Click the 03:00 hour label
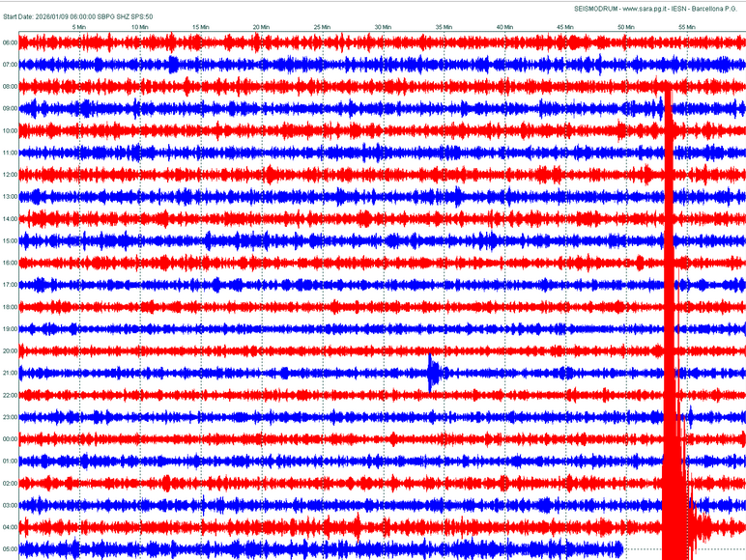746x560 pixels. tap(10, 505)
